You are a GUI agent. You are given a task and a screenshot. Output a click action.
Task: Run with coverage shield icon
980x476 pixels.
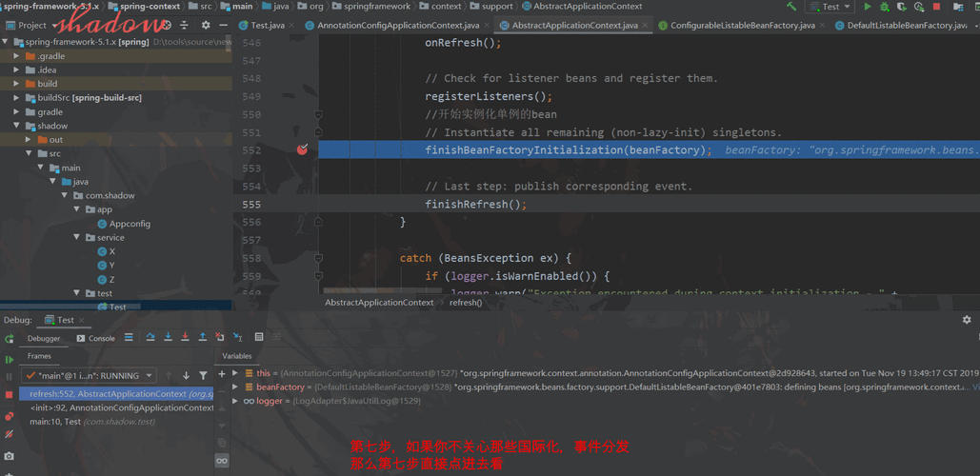pyautogui.click(x=901, y=7)
